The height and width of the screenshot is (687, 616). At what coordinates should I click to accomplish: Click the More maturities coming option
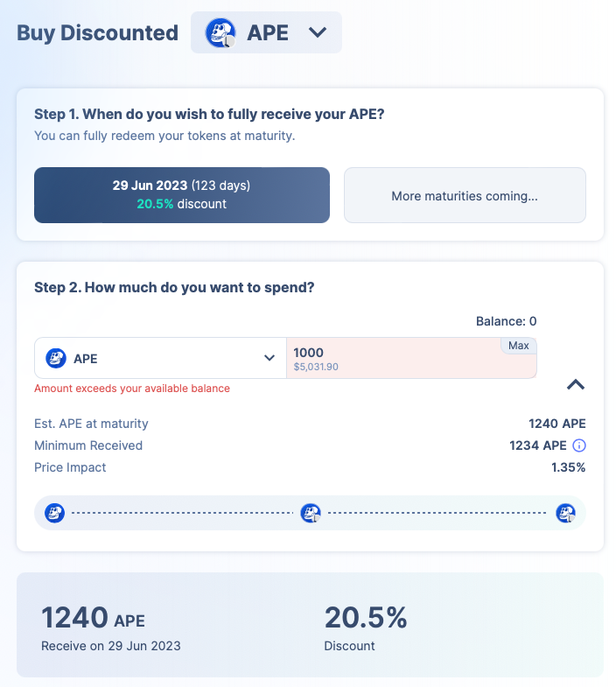click(465, 196)
